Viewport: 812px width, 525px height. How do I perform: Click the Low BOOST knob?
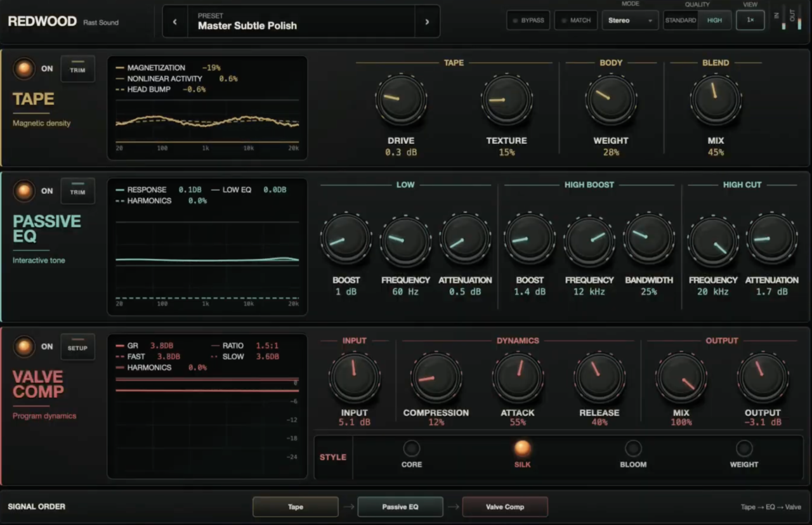pos(346,239)
